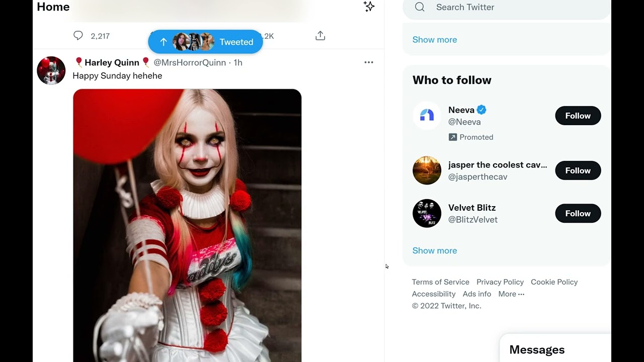Click the Neeva profile logo
The width and height of the screenshot is (644, 362).
tap(427, 116)
